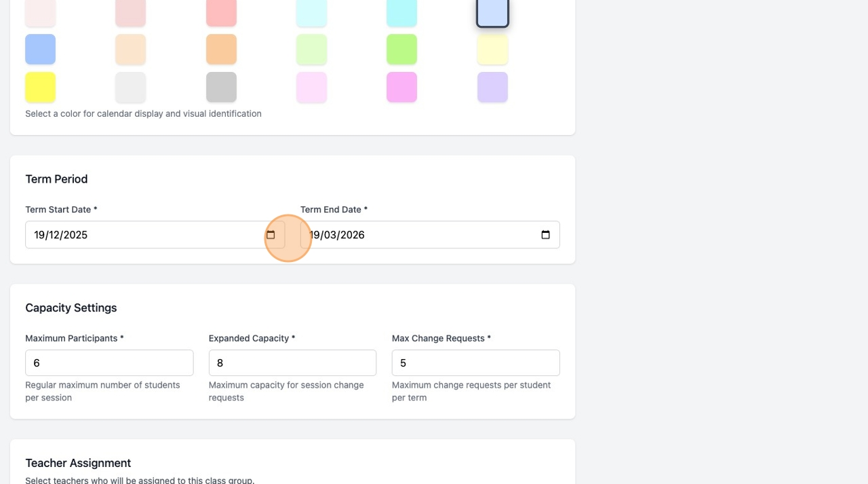
Task: Choose the bright cyan color swatch
Action: point(401,13)
